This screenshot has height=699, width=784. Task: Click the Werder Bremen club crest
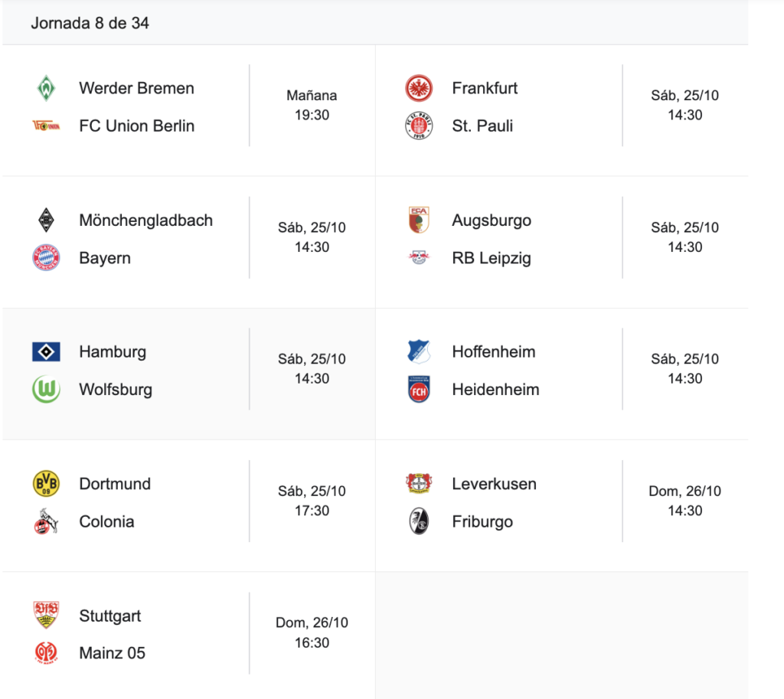46,88
